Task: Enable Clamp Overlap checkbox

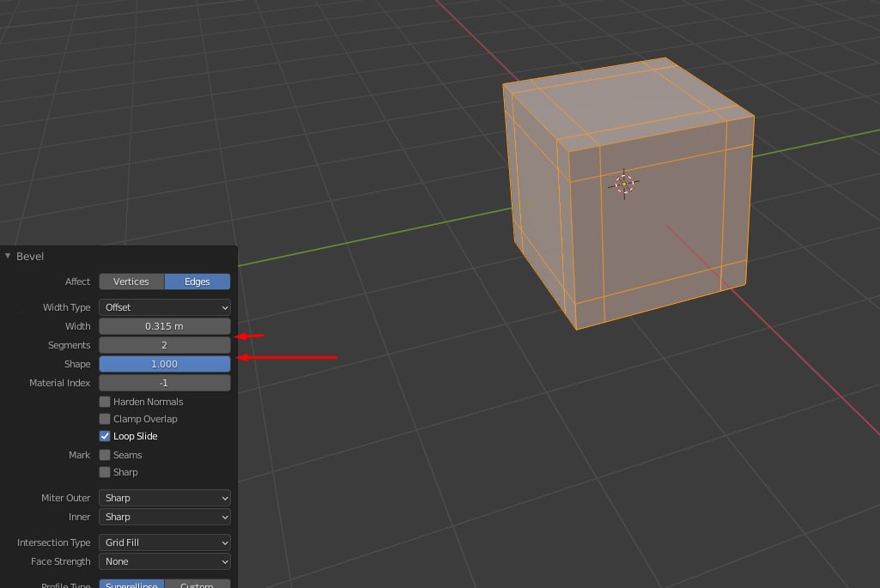Action: (x=105, y=419)
